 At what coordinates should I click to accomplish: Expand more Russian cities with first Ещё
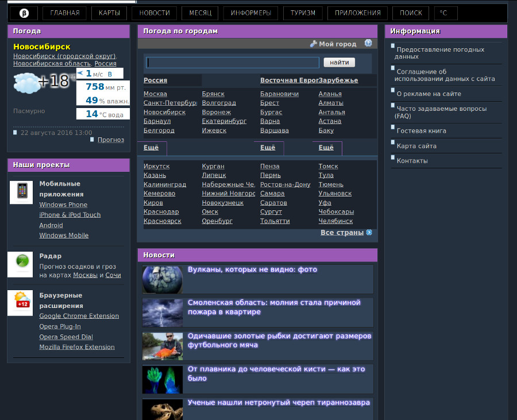click(x=151, y=148)
